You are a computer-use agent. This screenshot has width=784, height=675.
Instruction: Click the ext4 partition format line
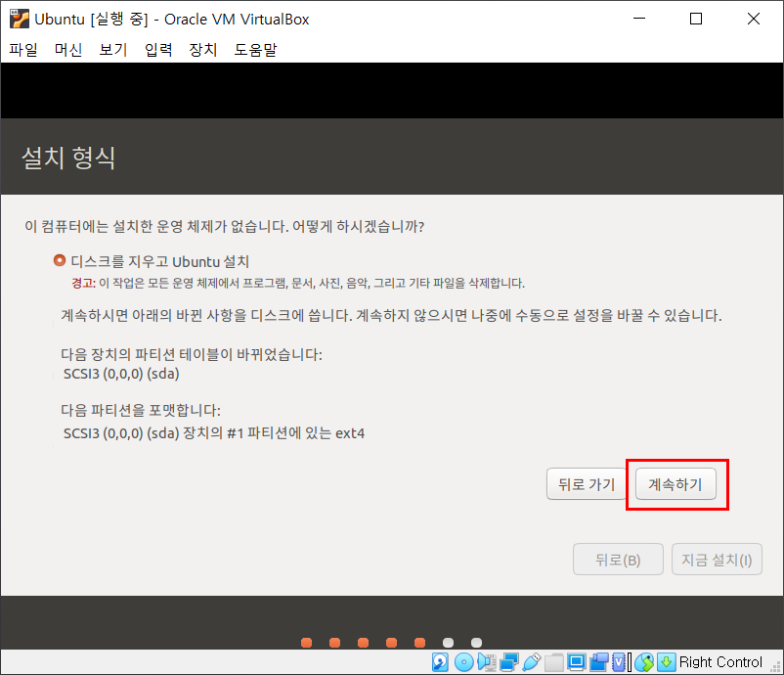[x=214, y=432]
